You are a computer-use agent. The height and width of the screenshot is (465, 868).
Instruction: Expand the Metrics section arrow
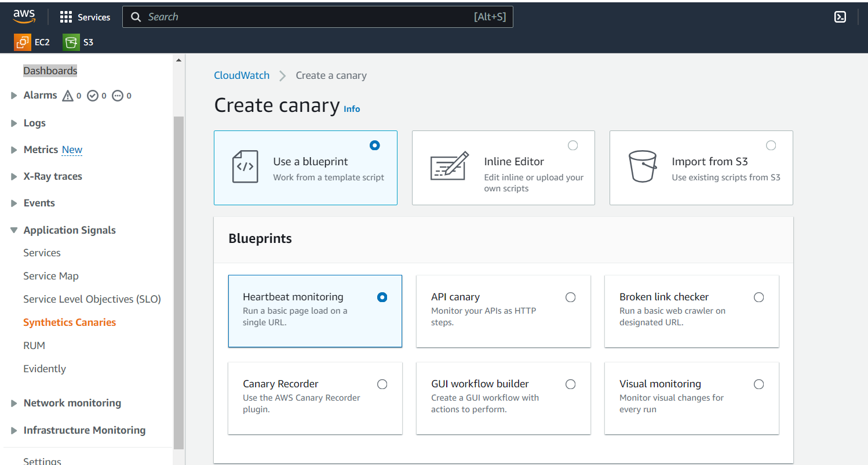(x=14, y=150)
